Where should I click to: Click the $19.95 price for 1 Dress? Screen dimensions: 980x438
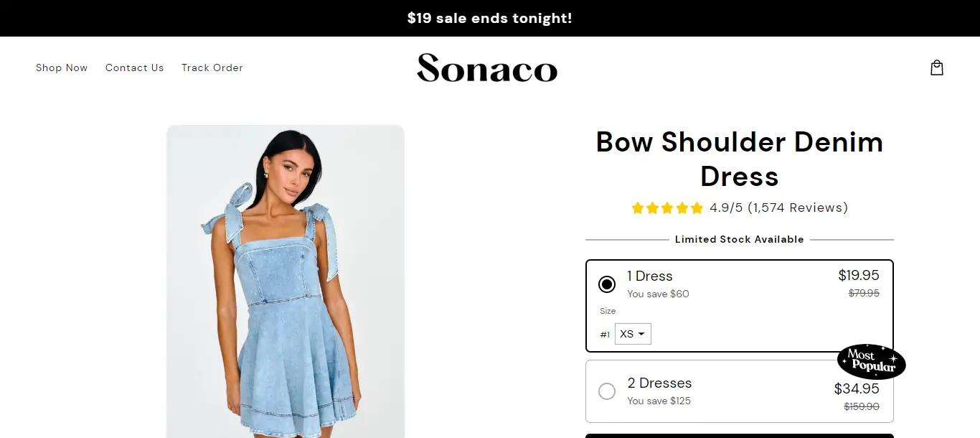coord(858,275)
